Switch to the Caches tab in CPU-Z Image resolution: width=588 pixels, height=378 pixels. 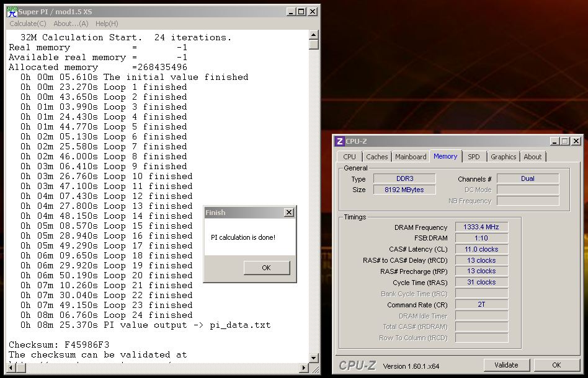click(377, 157)
